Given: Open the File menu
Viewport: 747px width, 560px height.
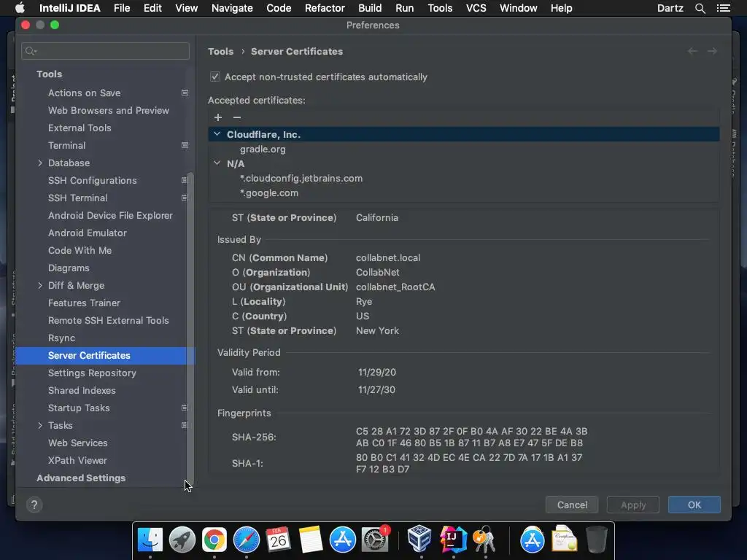Looking at the screenshot, I should click(122, 8).
